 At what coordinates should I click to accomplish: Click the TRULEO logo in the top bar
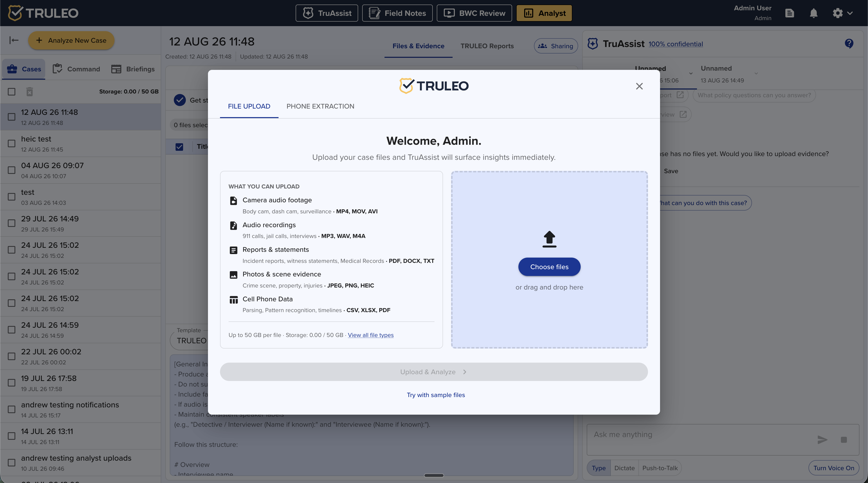point(43,13)
